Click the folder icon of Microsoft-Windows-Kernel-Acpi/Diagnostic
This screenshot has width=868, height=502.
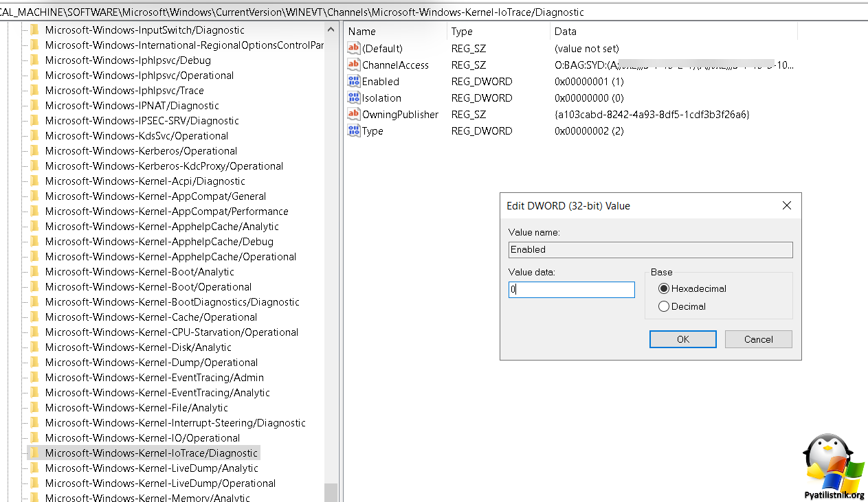click(34, 181)
